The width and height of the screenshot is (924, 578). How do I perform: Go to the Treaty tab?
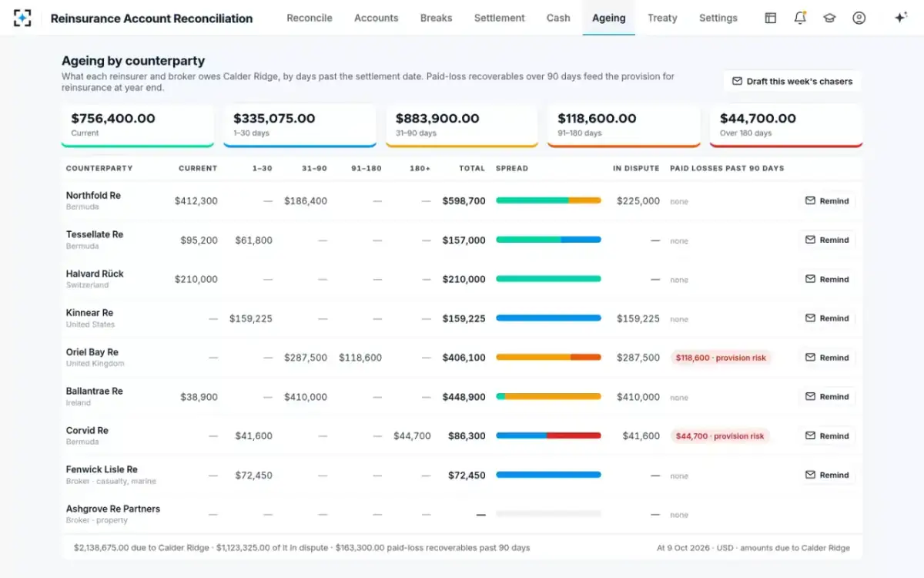[662, 18]
